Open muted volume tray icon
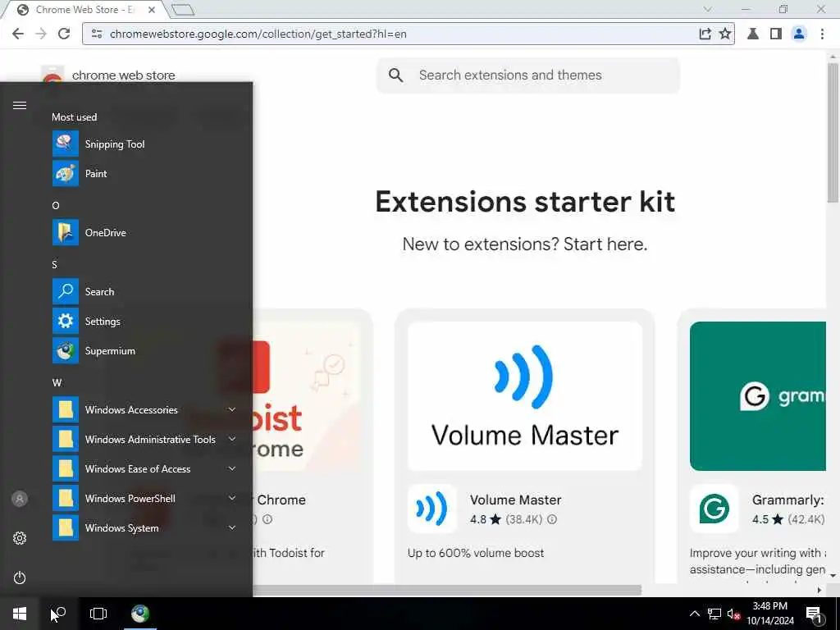 tap(733, 614)
